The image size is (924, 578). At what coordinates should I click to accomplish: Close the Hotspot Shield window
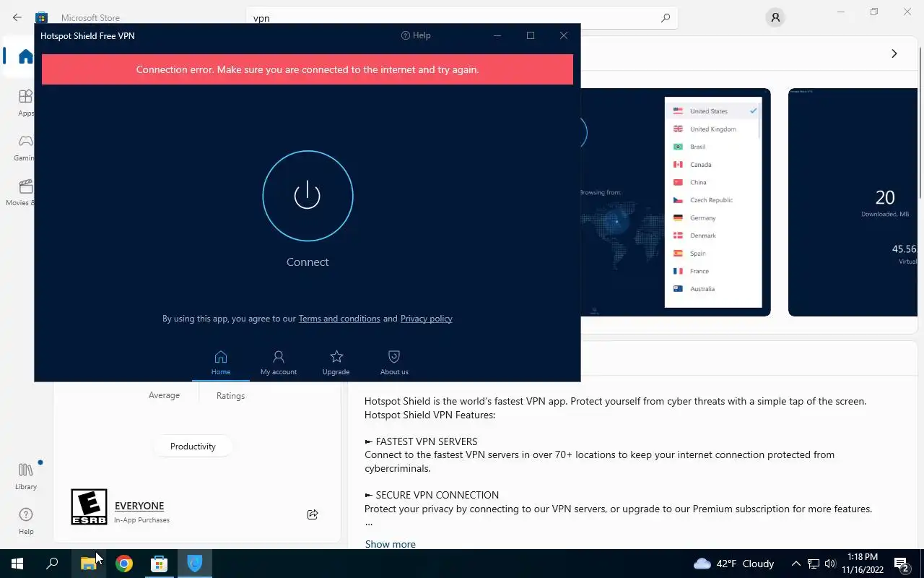click(564, 35)
